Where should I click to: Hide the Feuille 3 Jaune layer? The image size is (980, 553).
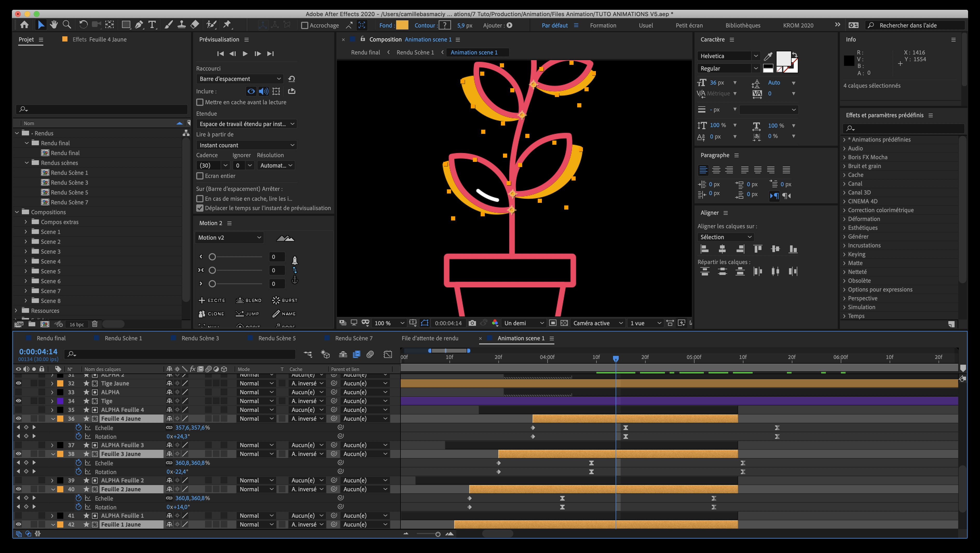pos(18,454)
